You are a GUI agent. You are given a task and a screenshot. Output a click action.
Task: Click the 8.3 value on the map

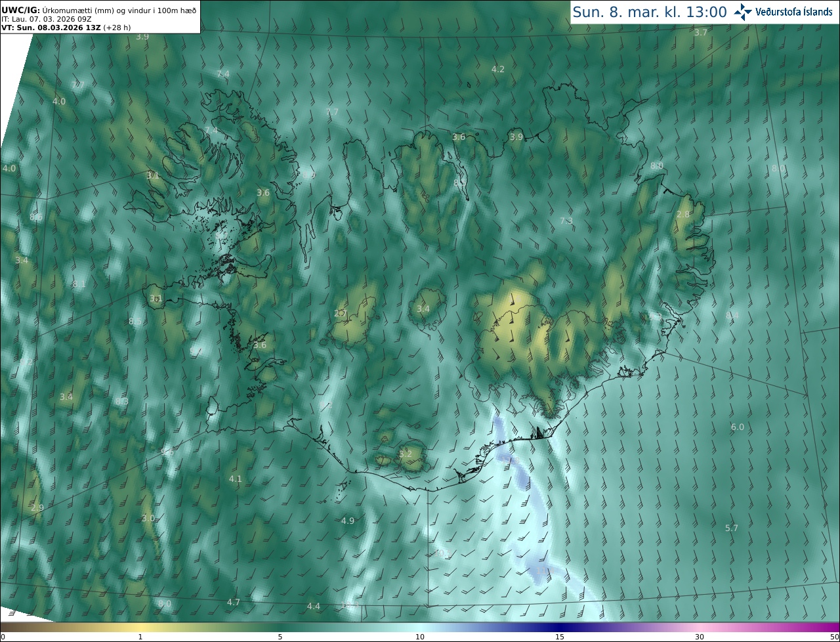(x=122, y=402)
